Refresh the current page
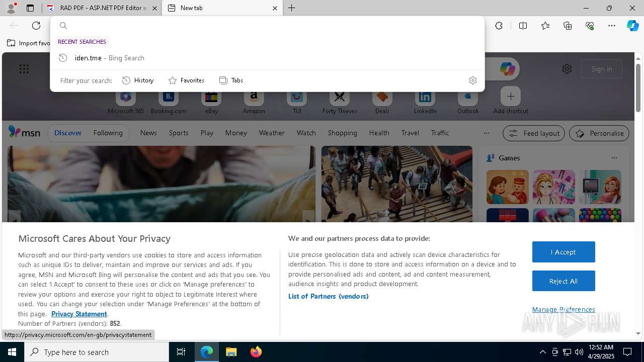This screenshot has height=362, width=644. coord(36,26)
